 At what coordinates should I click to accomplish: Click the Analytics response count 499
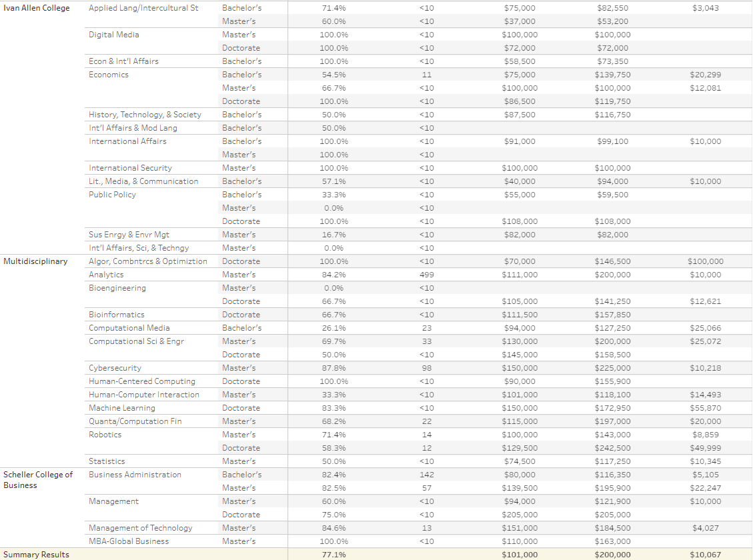pos(427,275)
